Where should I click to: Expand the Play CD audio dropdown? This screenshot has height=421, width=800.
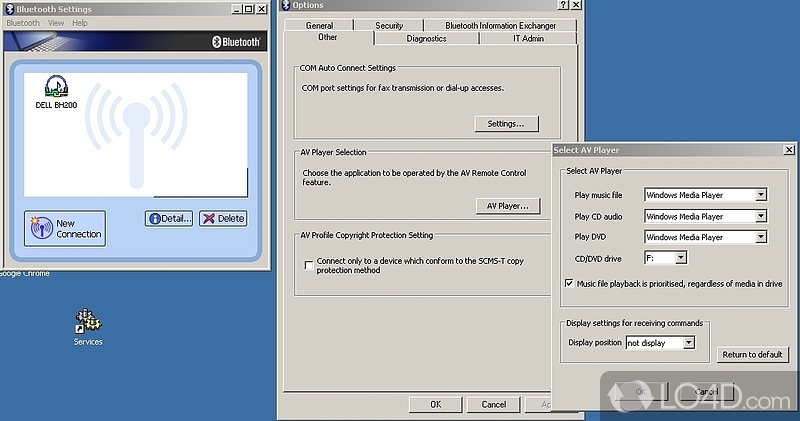coord(761,216)
